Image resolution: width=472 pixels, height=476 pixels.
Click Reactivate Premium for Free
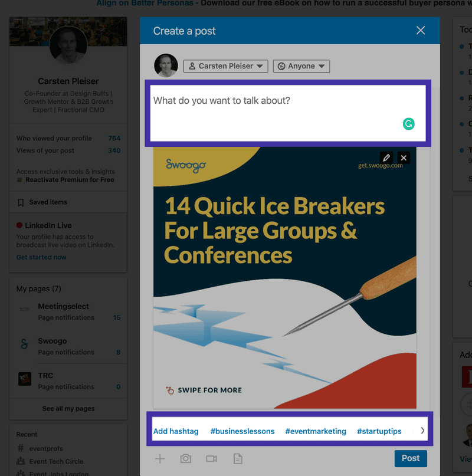pyautogui.click(x=70, y=180)
